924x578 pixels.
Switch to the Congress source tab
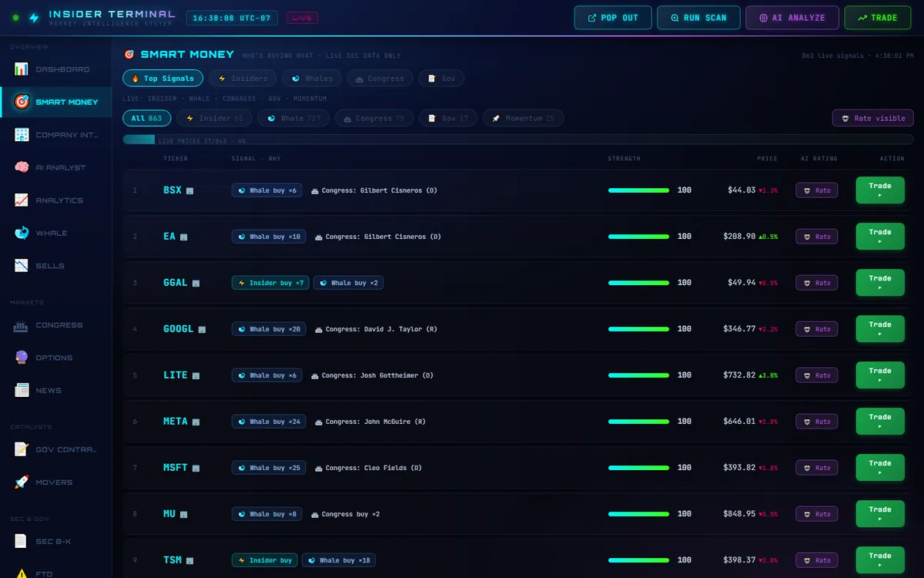click(380, 79)
